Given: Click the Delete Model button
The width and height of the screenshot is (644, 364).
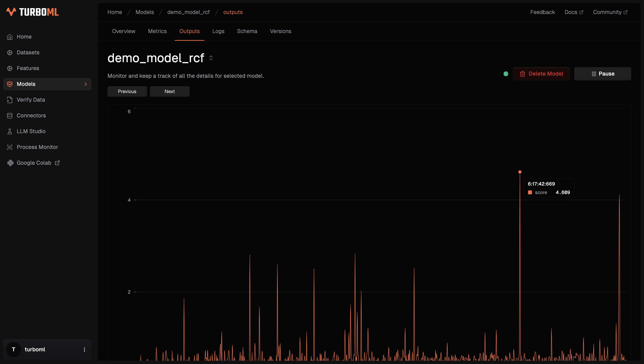Looking at the screenshot, I should 541,74.
